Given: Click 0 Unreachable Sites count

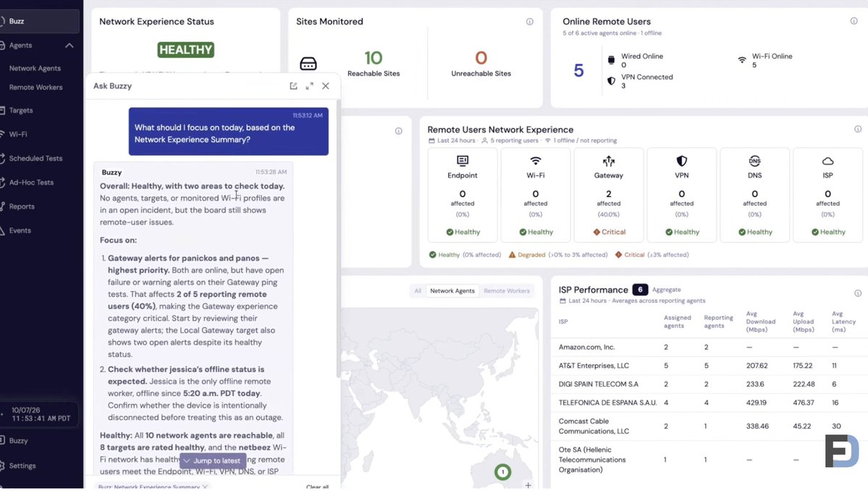Looking at the screenshot, I should [x=481, y=57].
